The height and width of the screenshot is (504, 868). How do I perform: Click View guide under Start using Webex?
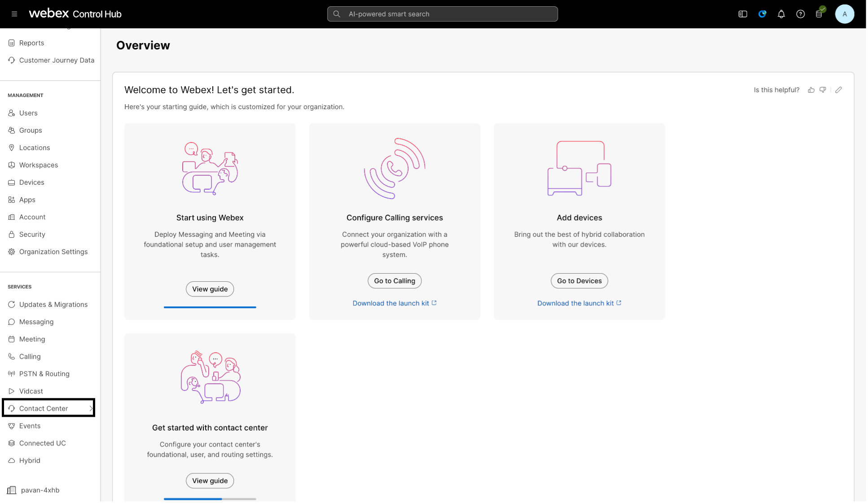pyautogui.click(x=210, y=289)
